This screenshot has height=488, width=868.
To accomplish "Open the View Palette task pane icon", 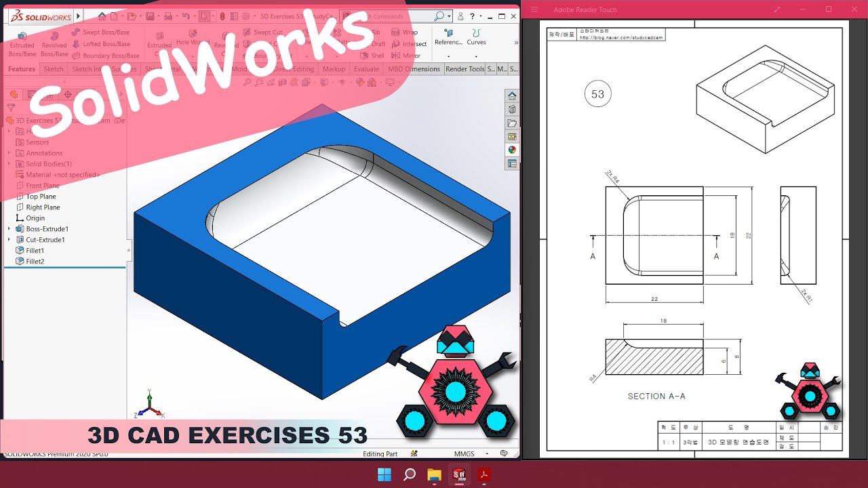I will click(x=512, y=136).
